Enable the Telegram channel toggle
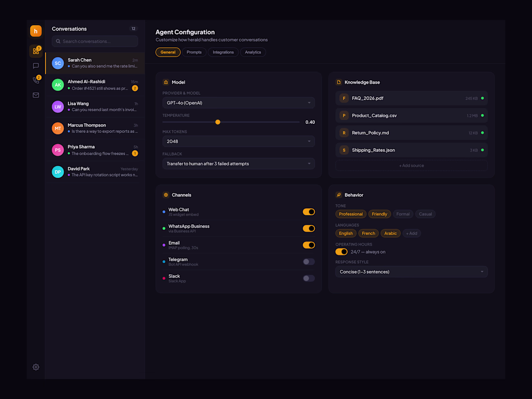This screenshot has height=399, width=532. pyautogui.click(x=309, y=262)
